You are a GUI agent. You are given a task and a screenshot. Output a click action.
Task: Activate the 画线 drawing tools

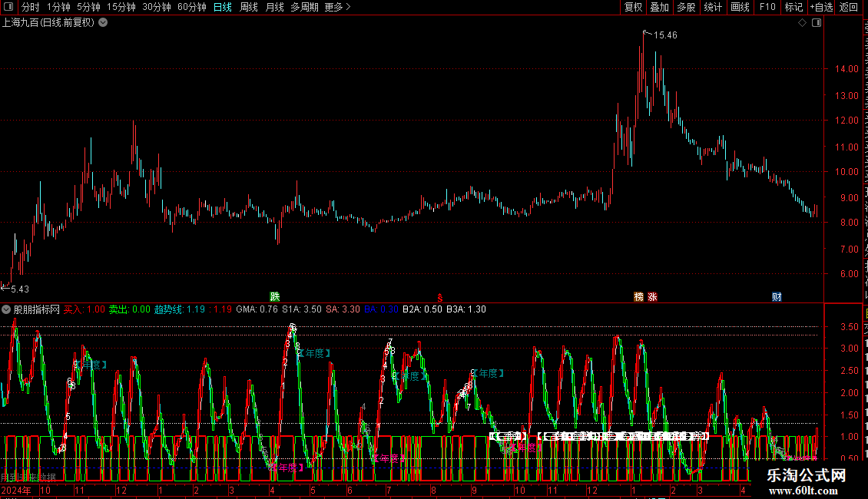point(740,7)
